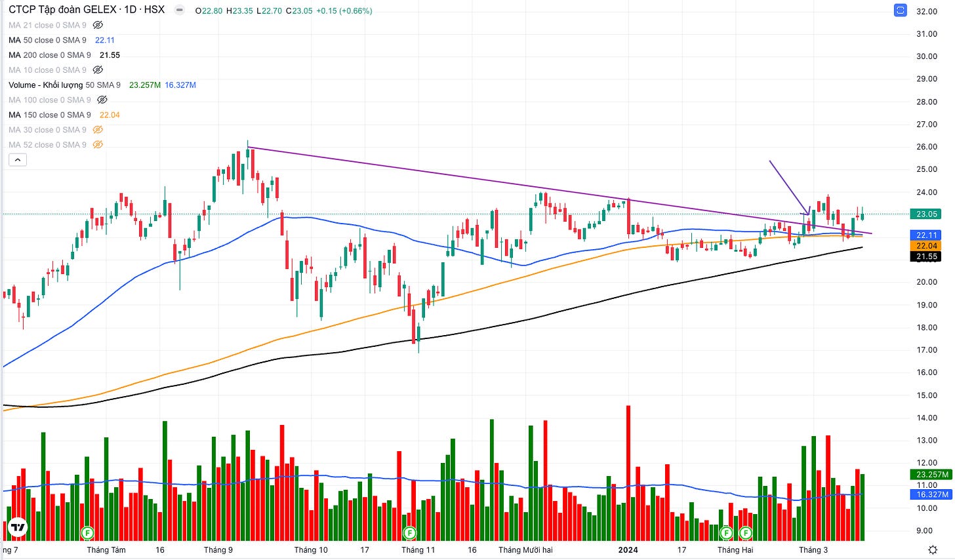Click the Tháng 11 time axis label
This screenshot has height=560, width=955.
418,550
